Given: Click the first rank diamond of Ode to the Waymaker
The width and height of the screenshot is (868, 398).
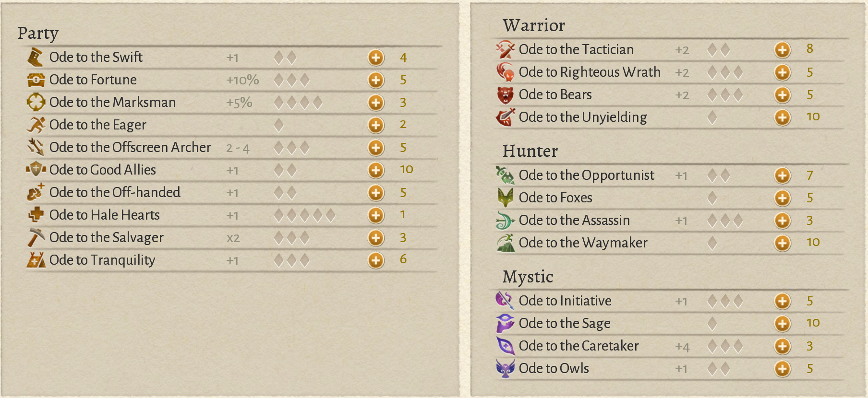Looking at the screenshot, I should click(x=712, y=243).
